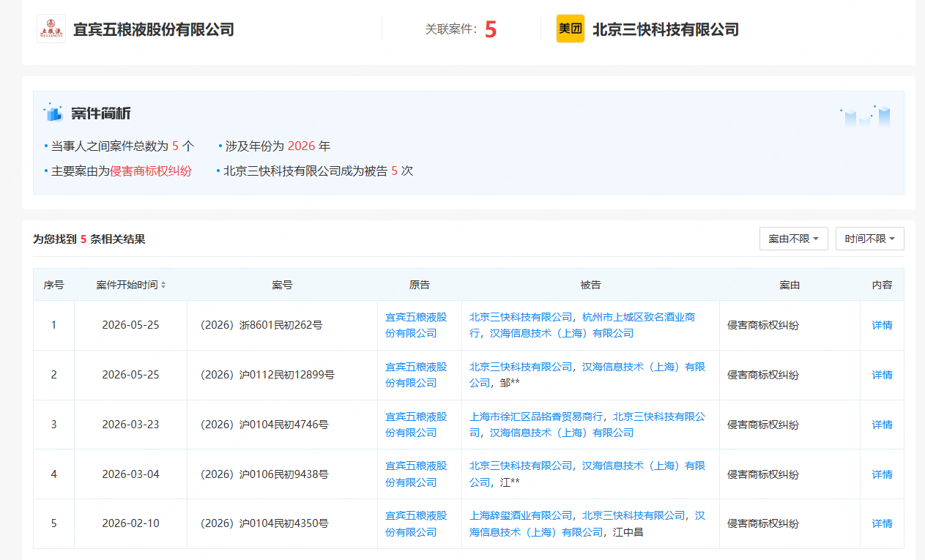Viewport: 925px width, 560px height.
Task: Open 详情 for case 浙8601民初262号
Action: [x=882, y=325]
